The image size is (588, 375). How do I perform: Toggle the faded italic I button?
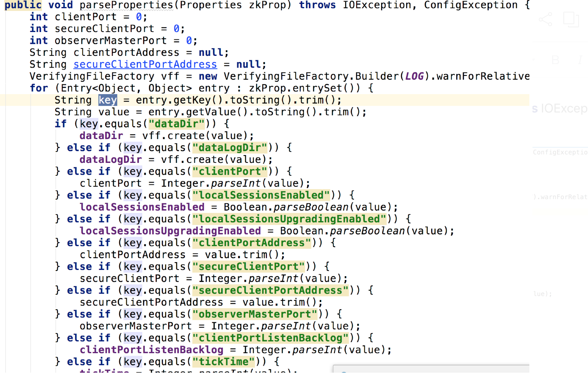(x=580, y=60)
